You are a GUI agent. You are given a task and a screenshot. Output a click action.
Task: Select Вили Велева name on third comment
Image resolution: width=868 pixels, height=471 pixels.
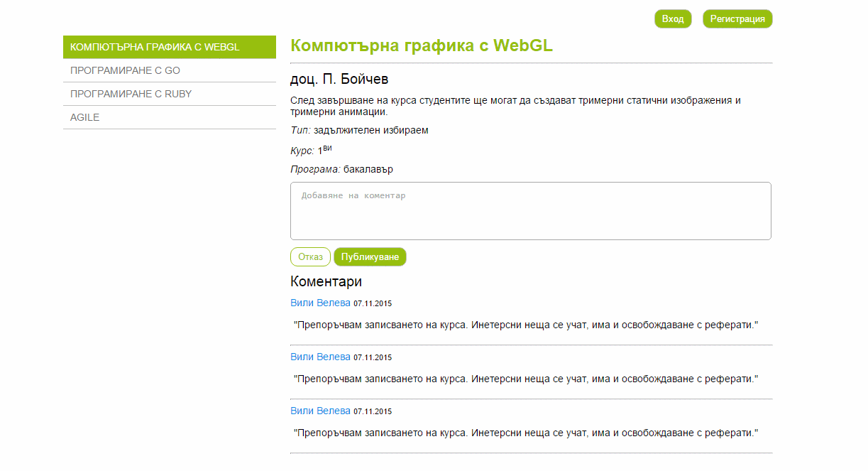320,411
